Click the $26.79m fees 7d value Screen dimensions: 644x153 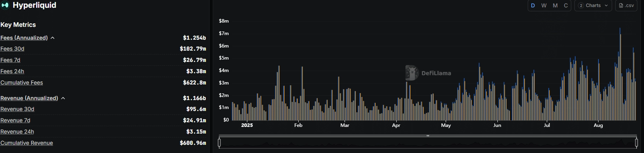pyautogui.click(x=194, y=60)
